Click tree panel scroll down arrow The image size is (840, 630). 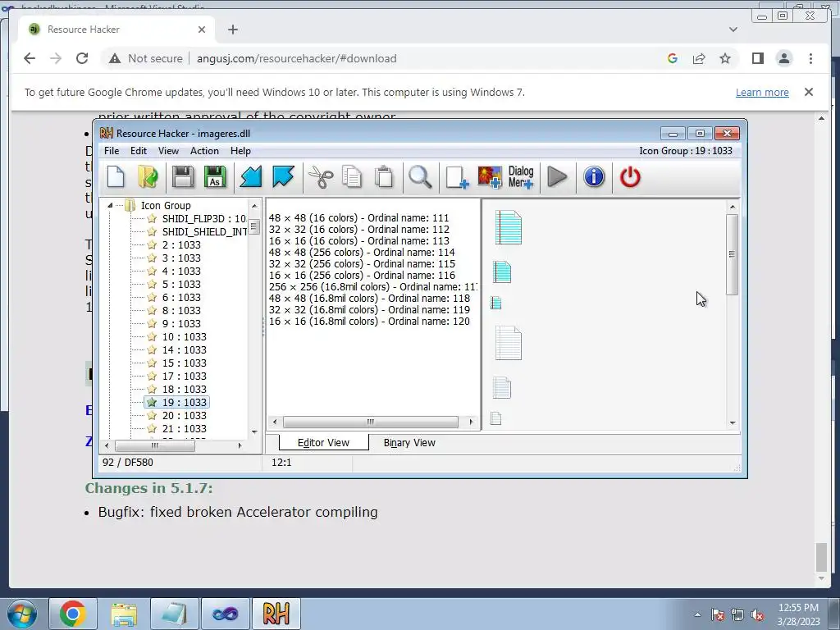(254, 431)
